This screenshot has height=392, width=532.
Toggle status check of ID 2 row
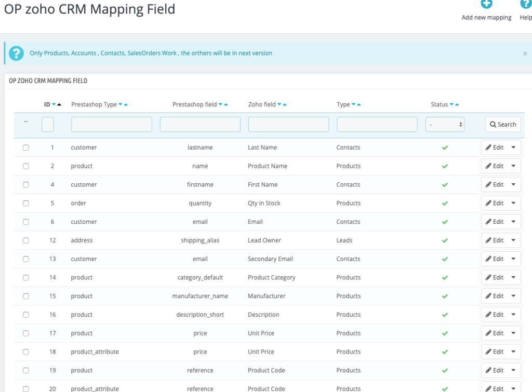tap(445, 166)
